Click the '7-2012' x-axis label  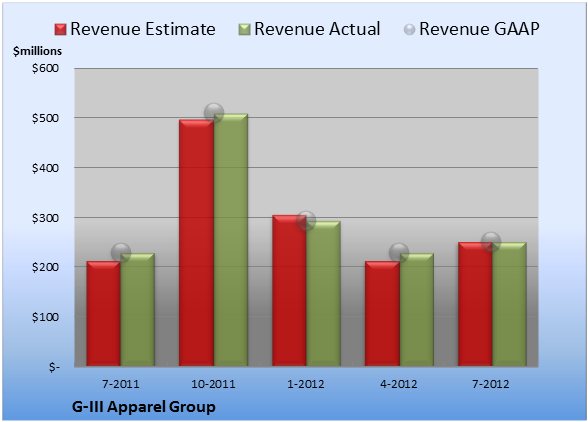pos(491,384)
